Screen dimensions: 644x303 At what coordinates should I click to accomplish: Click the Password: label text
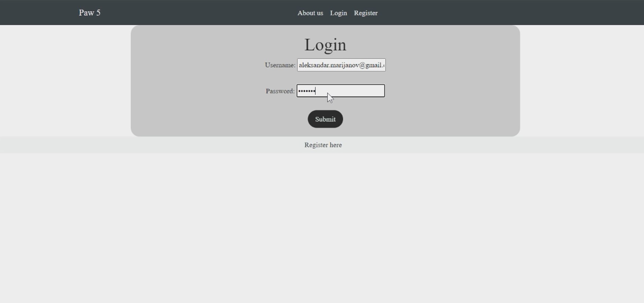[280, 91]
